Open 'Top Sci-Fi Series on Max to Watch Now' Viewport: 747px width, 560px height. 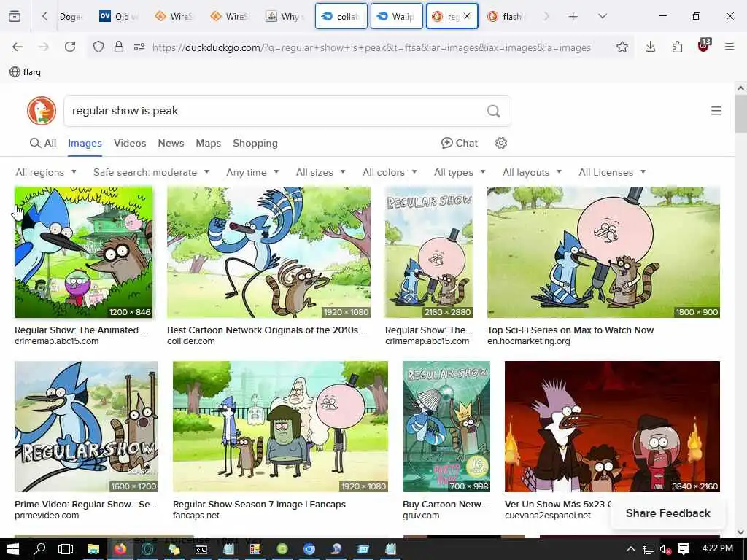coord(570,330)
